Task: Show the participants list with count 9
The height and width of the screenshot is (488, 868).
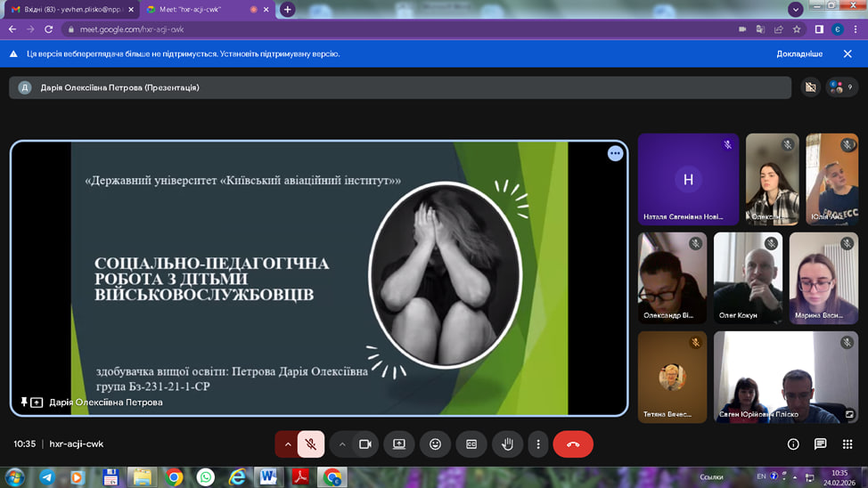Action: 841,87
